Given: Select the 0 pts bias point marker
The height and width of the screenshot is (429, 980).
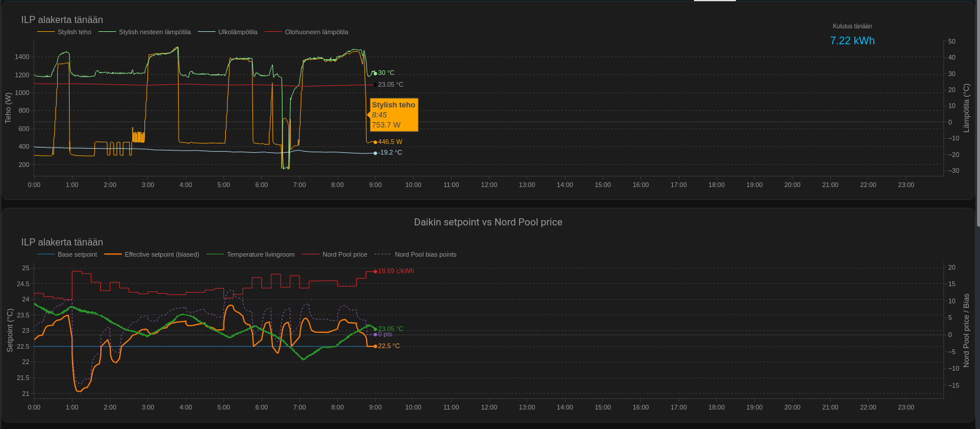Looking at the screenshot, I should (376, 335).
